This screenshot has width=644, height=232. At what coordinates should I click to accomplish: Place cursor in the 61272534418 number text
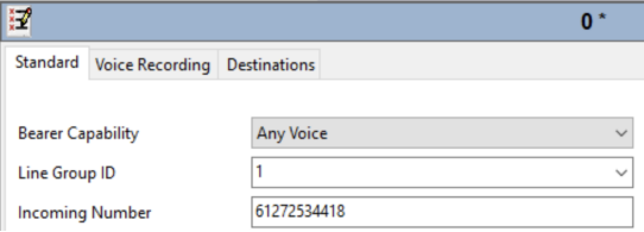click(x=300, y=211)
